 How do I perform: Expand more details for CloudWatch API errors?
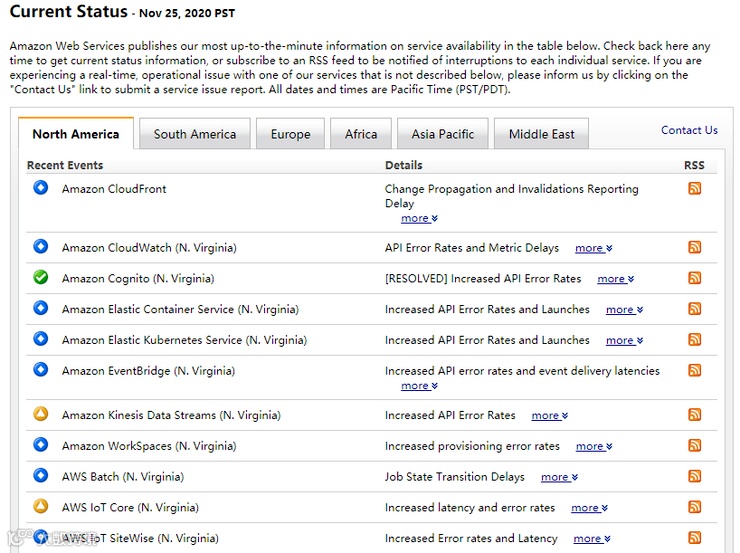[593, 248]
